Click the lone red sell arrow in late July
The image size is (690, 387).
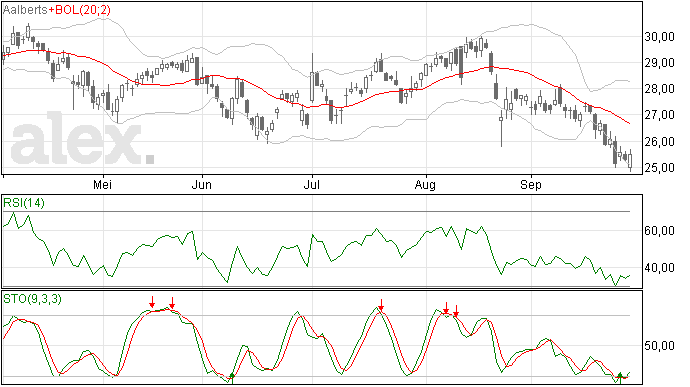tap(381, 305)
